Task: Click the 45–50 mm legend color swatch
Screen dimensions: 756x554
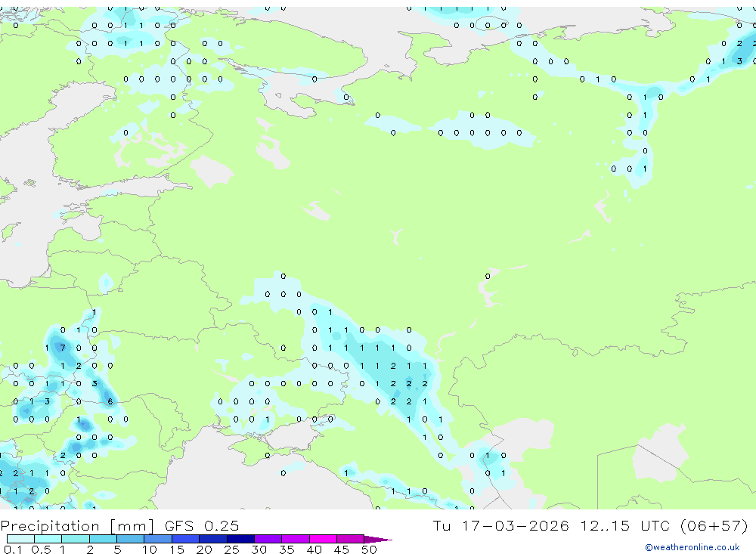Action: point(351,539)
